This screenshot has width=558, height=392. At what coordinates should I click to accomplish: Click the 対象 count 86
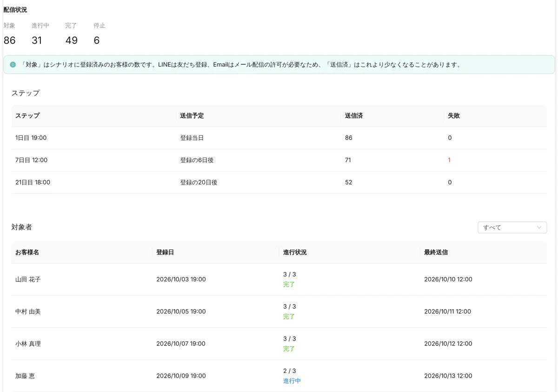(10, 40)
